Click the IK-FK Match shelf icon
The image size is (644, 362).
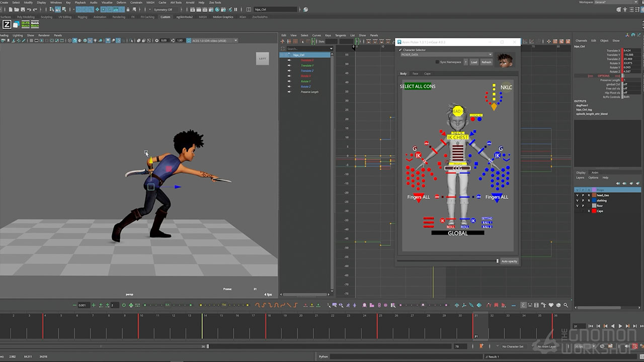[25, 25]
